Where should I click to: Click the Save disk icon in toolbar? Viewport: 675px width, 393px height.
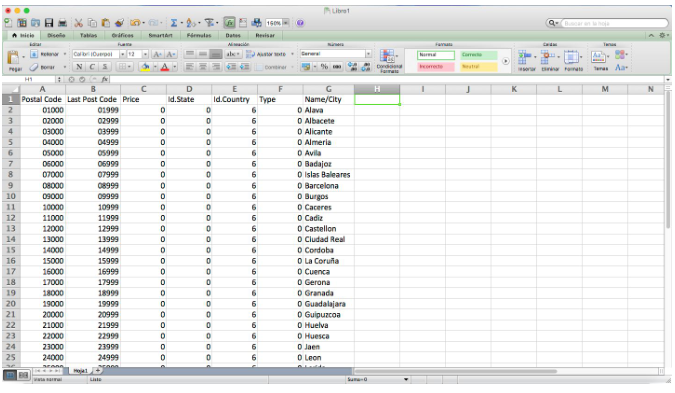pos(49,23)
